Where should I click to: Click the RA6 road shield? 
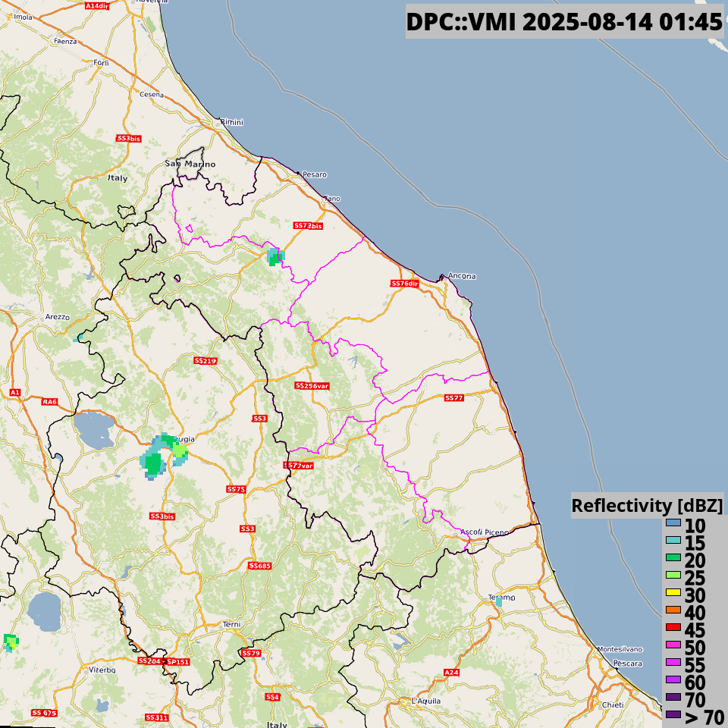50,402
